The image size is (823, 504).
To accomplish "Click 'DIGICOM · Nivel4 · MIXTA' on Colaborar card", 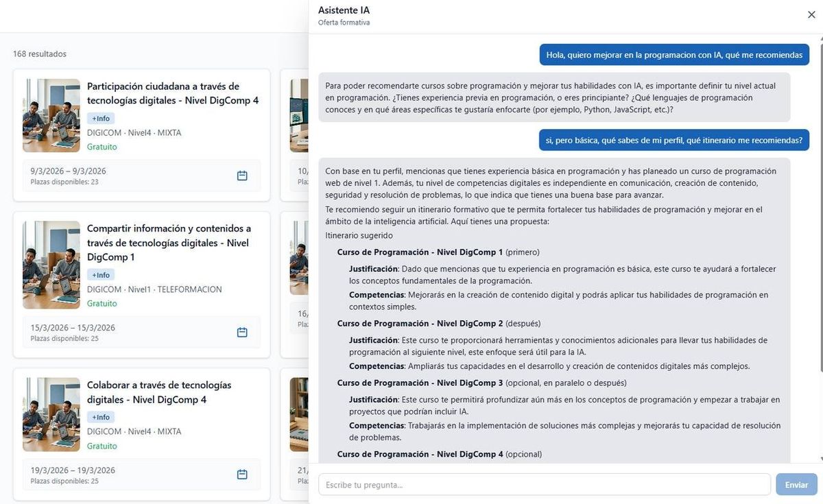I will [x=134, y=431].
